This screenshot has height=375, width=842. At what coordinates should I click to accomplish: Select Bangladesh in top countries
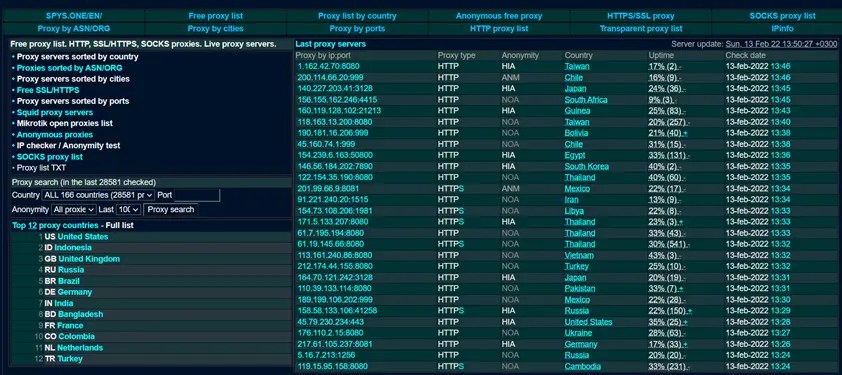pyautogui.click(x=81, y=314)
